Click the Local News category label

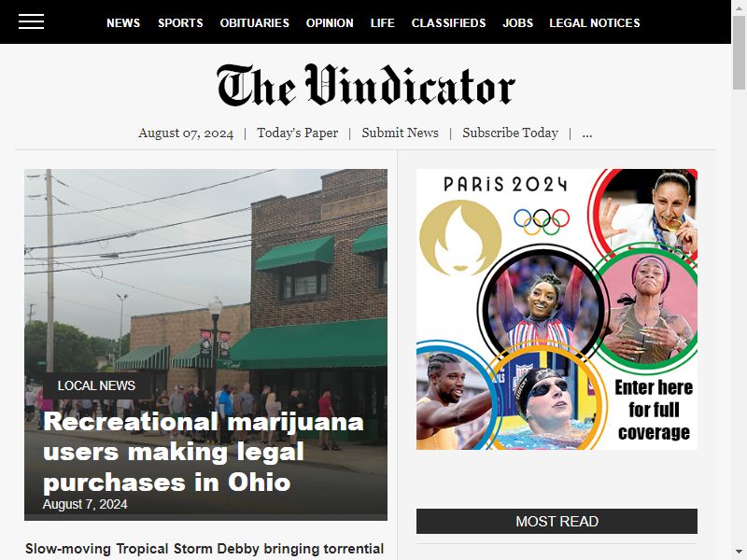click(x=96, y=385)
